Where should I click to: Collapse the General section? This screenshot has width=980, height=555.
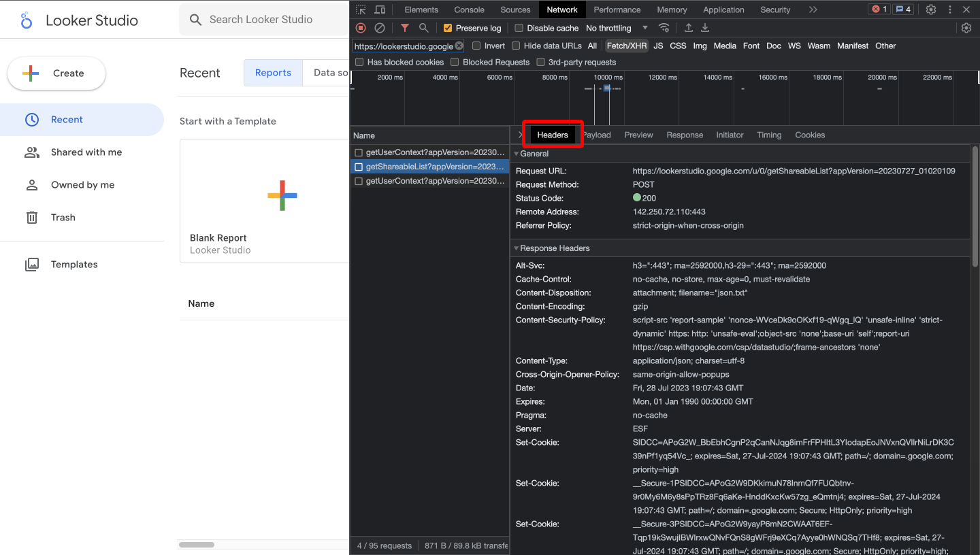coord(517,154)
